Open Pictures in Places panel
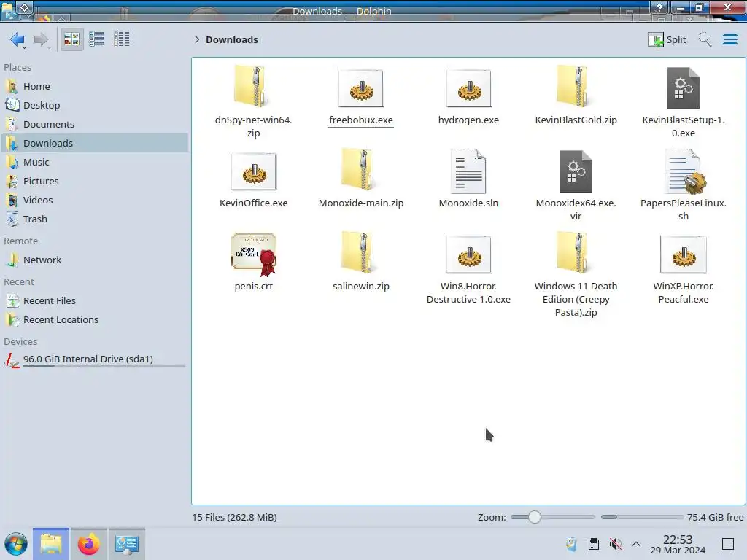 (x=95, y=182)
